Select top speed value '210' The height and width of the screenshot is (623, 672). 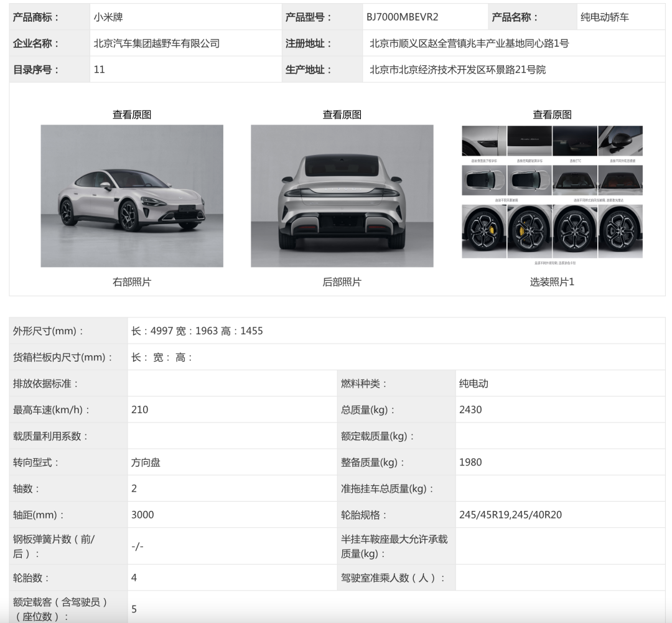[x=140, y=410]
